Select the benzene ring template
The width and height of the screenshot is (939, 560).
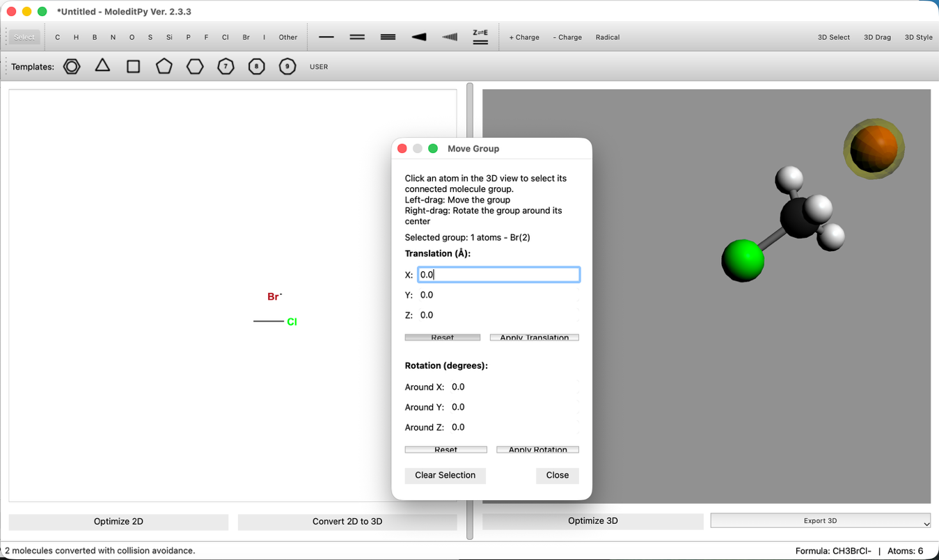click(x=72, y=67)
